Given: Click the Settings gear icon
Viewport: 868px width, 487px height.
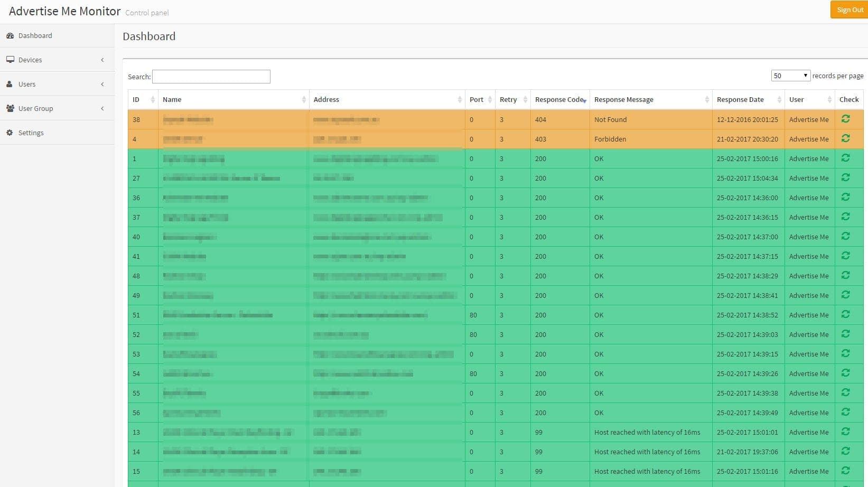Looking at the screenshot, I should (x=10, y=132).
